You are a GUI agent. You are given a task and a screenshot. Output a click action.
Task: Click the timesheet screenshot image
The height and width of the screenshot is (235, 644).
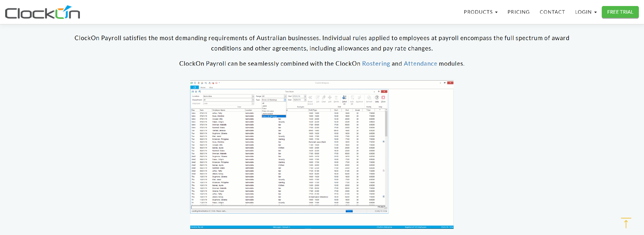[x=322, y=154]
